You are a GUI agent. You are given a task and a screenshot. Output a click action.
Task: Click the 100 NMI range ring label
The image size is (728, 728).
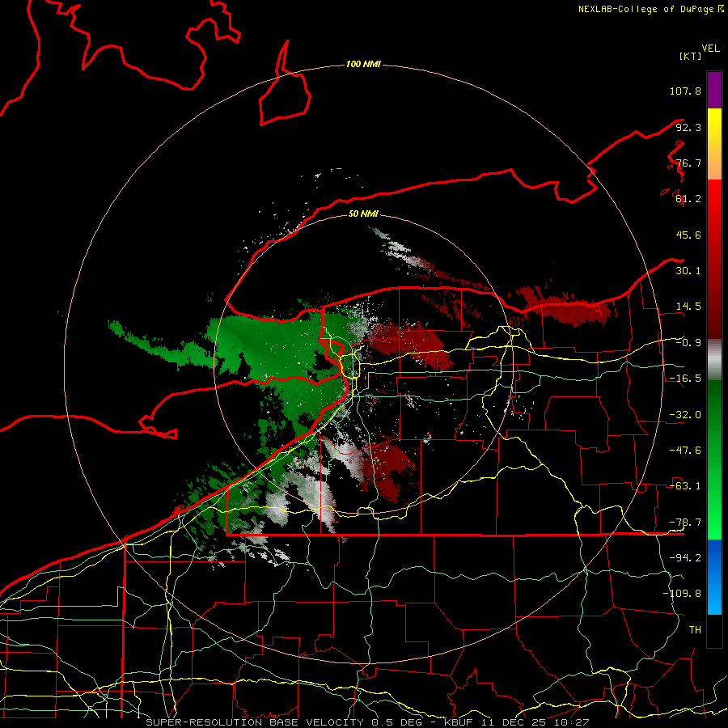[x=363, y=64]
